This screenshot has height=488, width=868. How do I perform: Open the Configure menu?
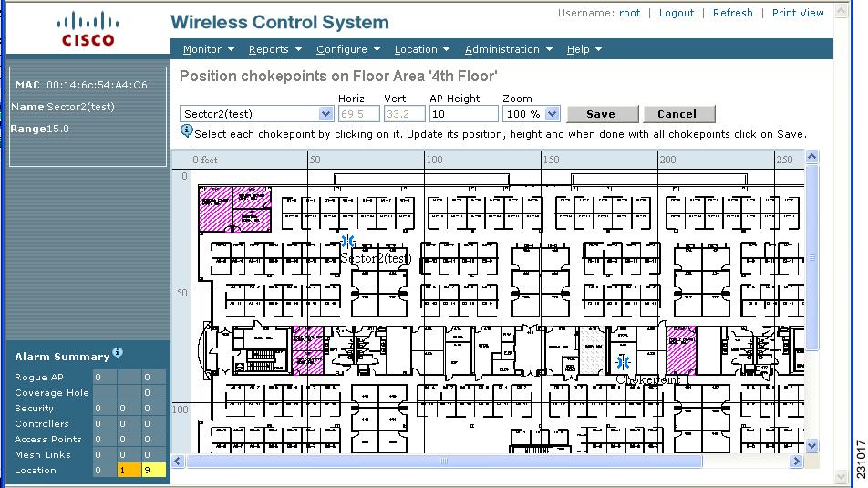[348, 49]
